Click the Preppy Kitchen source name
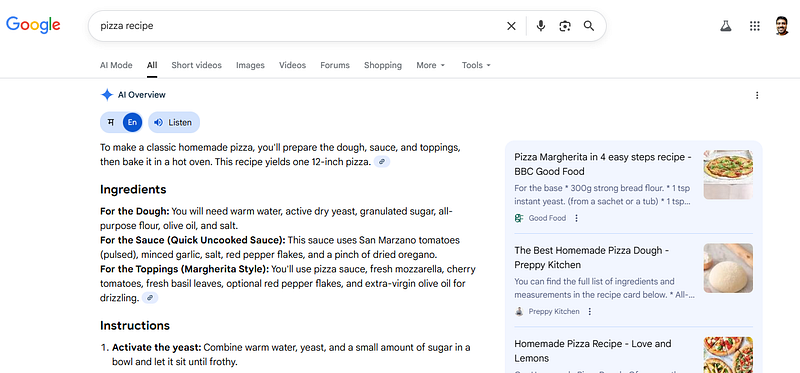This screenshot has width=800, height=373. (554, 311)
